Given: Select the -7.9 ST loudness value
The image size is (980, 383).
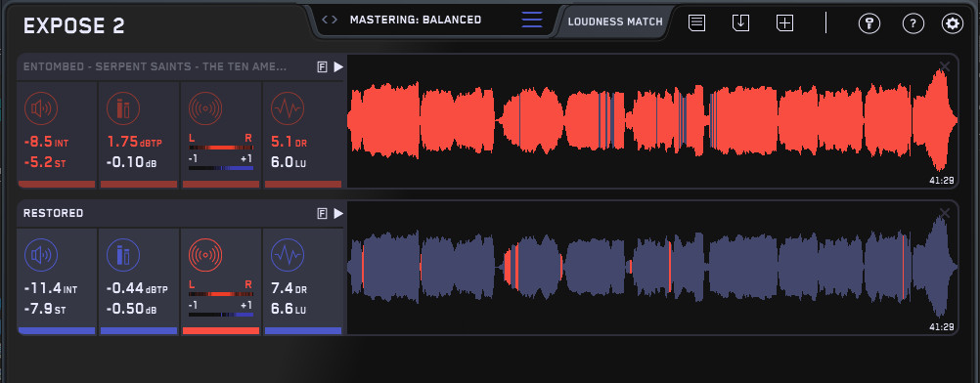Looking at the screenshot, I should (x=44, y=310).
